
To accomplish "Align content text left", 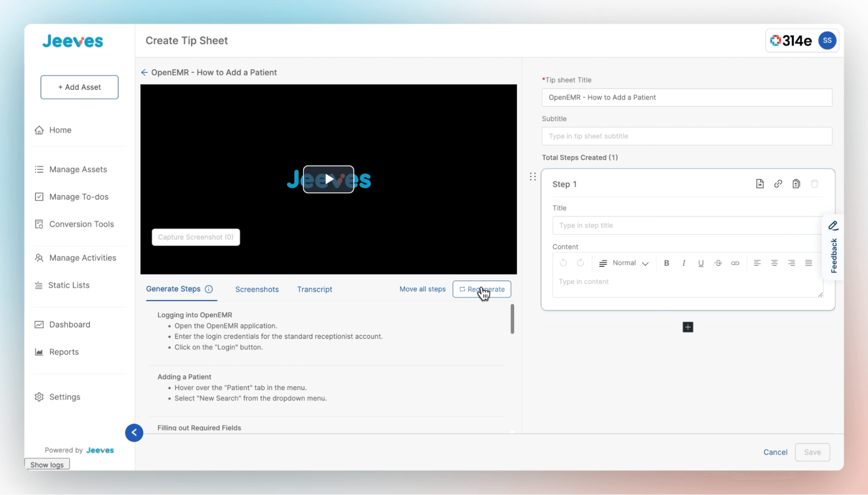I will (757, 263).
